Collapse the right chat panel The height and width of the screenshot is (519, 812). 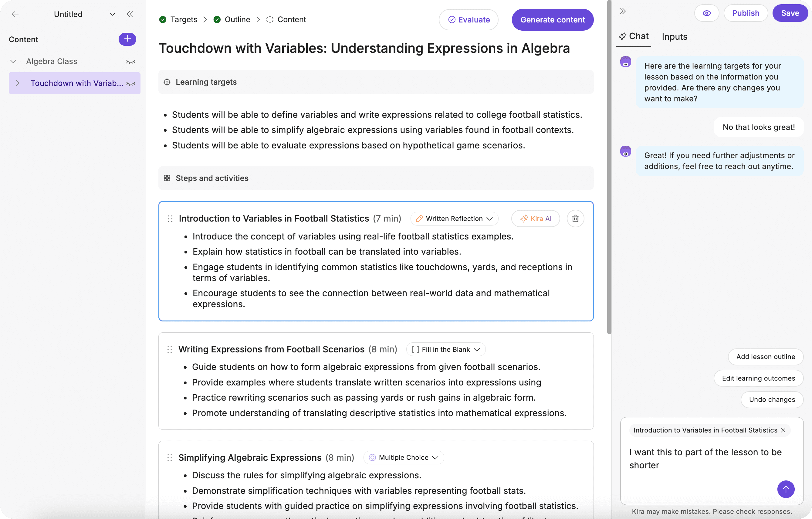coord(622,11)
